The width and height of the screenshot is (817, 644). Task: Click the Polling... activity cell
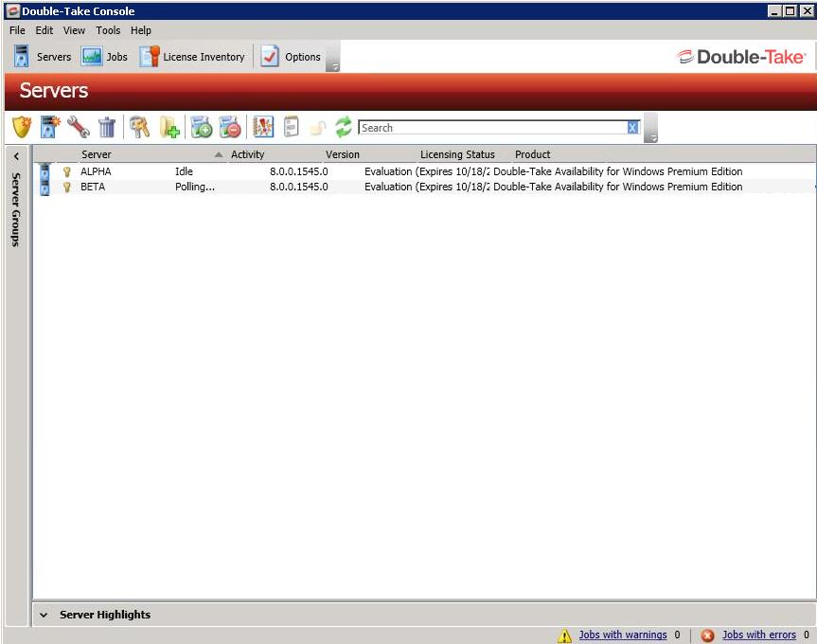click(195, 187)
